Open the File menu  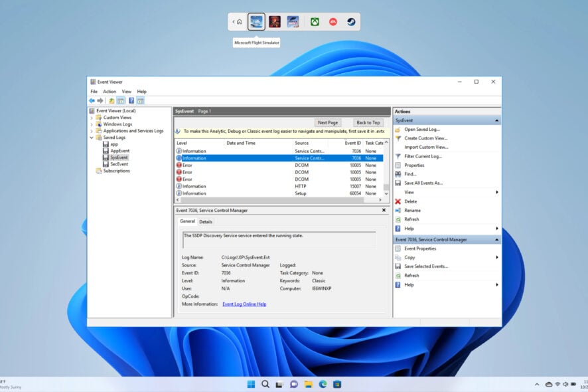pyautogui.click(x=94, y=92)
